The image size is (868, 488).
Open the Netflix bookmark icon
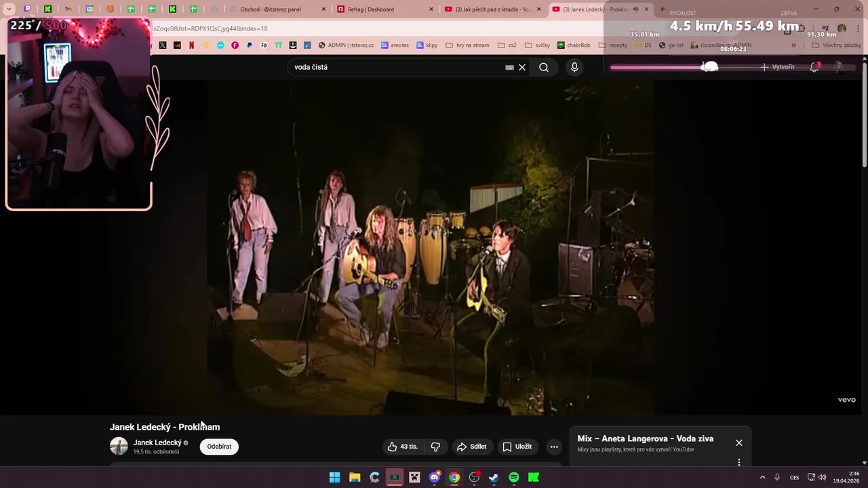click(192, 45)
